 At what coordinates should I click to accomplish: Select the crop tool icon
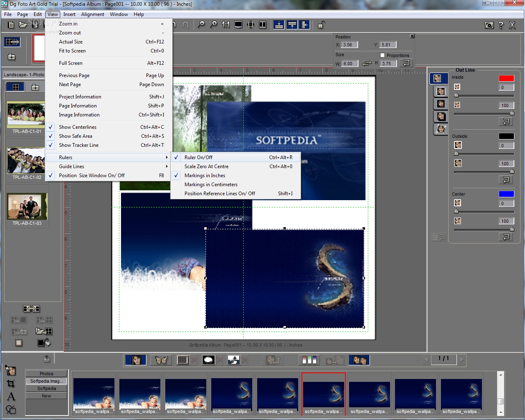[x=11, y=383]
